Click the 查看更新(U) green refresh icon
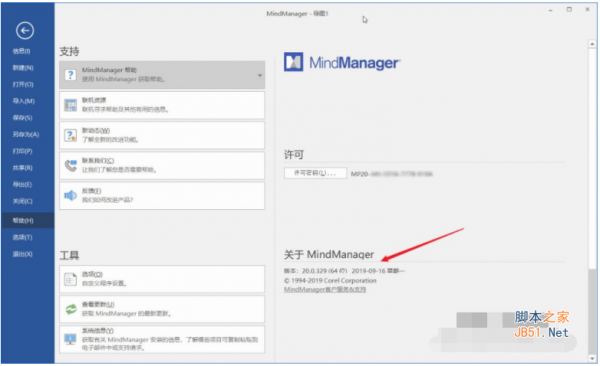This screenshot has width=600, height=366. point(70,309)
